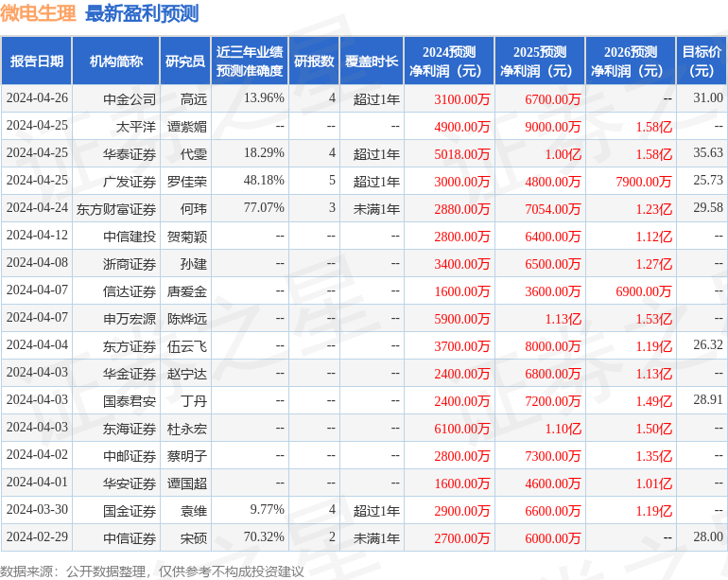Screen dimensions: 728x580
Task: Click the 3400.00万 profit cell
Action: pos(462,264)
